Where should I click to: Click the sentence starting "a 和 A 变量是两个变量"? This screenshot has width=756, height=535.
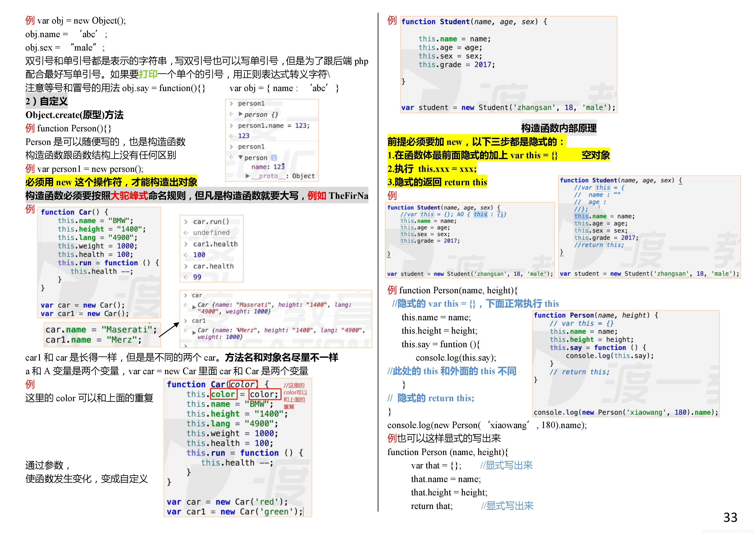click(x=167, y=371)
